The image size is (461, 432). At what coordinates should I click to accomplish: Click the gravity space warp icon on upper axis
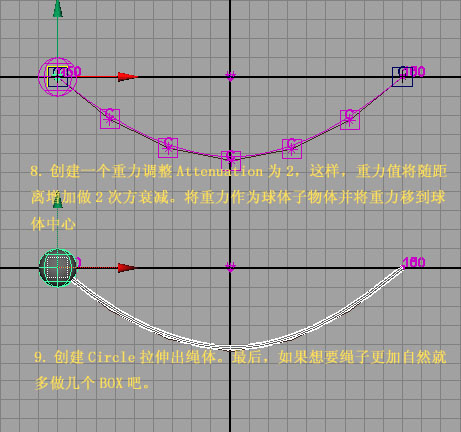click(x=230, y=76)
